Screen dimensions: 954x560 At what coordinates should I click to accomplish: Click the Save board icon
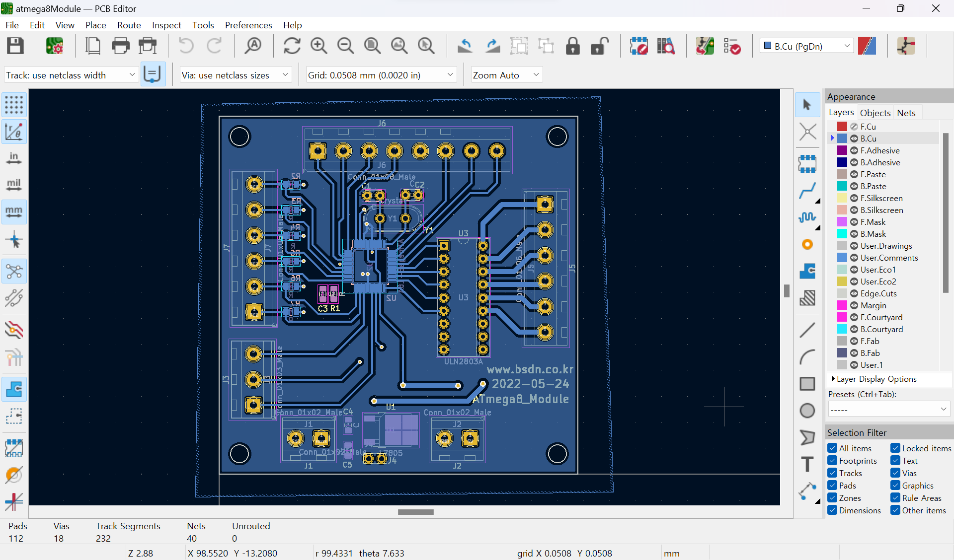pyautogui.click(x=15, y=46)
